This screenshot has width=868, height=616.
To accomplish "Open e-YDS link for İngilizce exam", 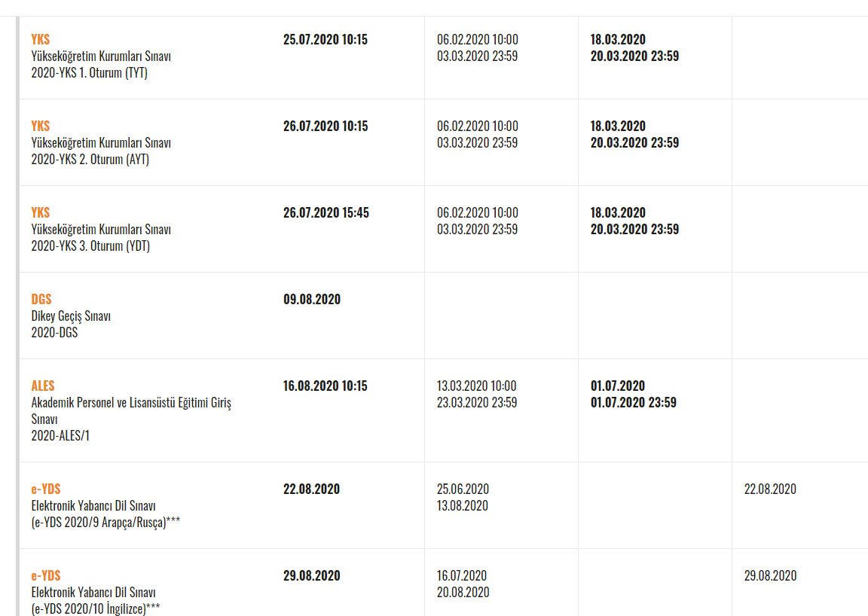I will (46, 575).
